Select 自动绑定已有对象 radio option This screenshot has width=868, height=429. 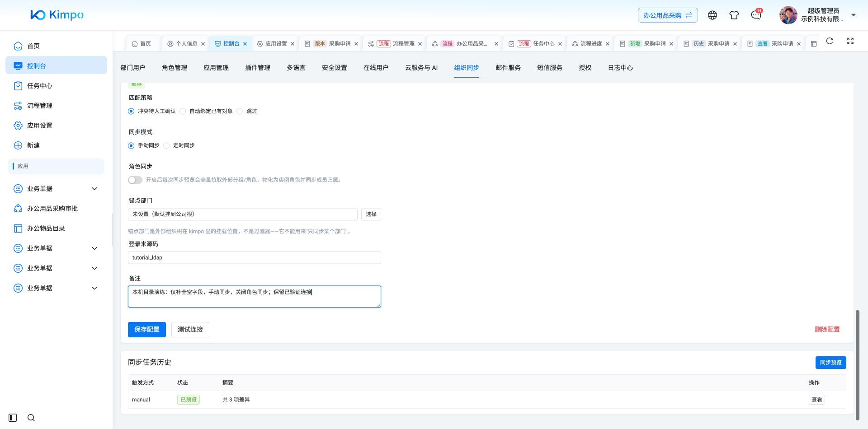pyautogui.click(x=183, y=111)
